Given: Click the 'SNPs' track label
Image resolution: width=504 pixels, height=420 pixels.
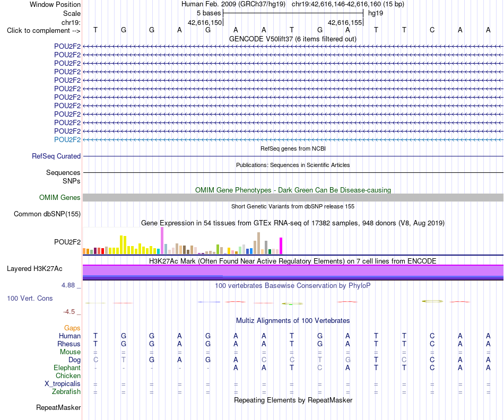Looking at the screenshot, I should coord(72,181).
